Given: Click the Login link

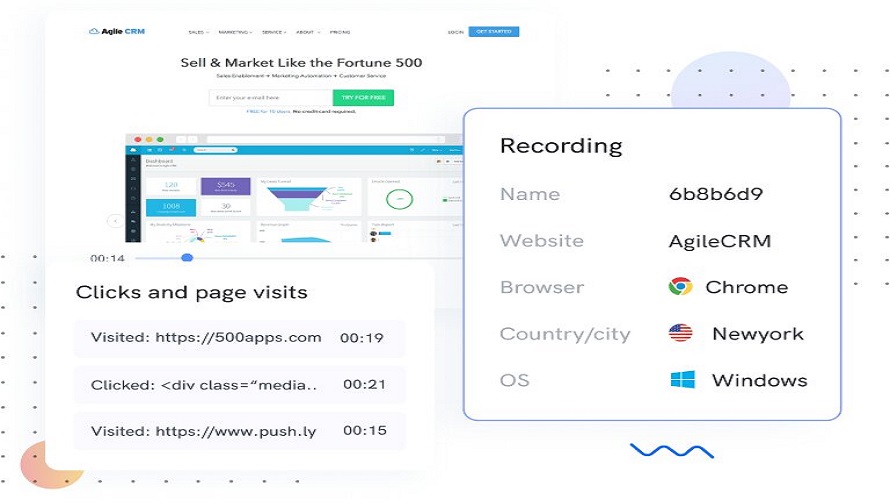Looking at the screenshot, I should [x=456, y=32].
